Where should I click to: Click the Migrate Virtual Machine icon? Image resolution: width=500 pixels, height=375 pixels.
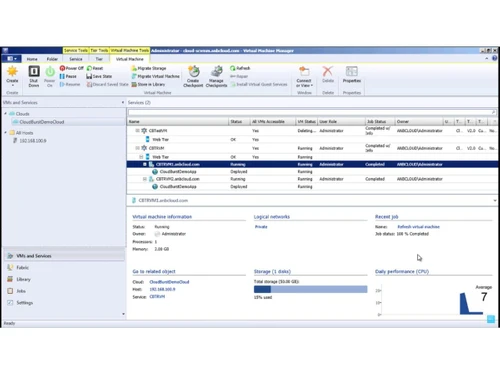(134, 76)
